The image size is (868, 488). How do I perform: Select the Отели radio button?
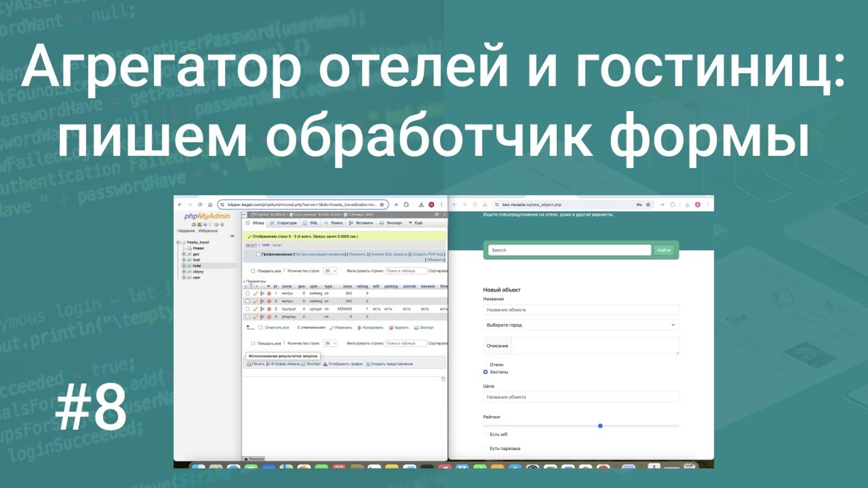point(485,365)
